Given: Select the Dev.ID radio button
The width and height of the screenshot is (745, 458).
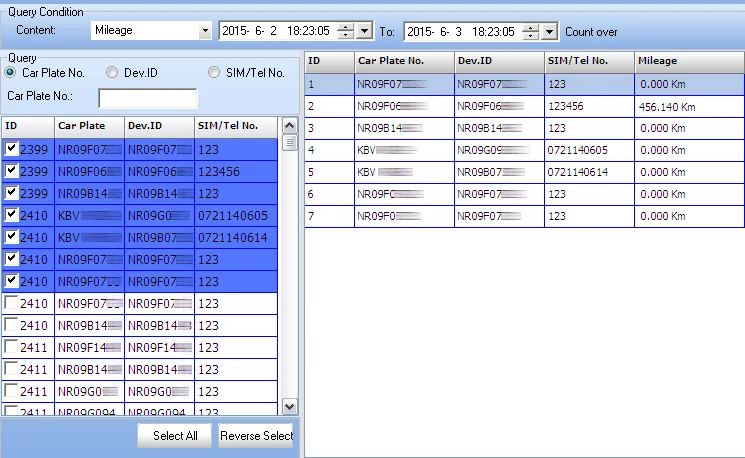Looking at the screenshot, I should 112,73.
